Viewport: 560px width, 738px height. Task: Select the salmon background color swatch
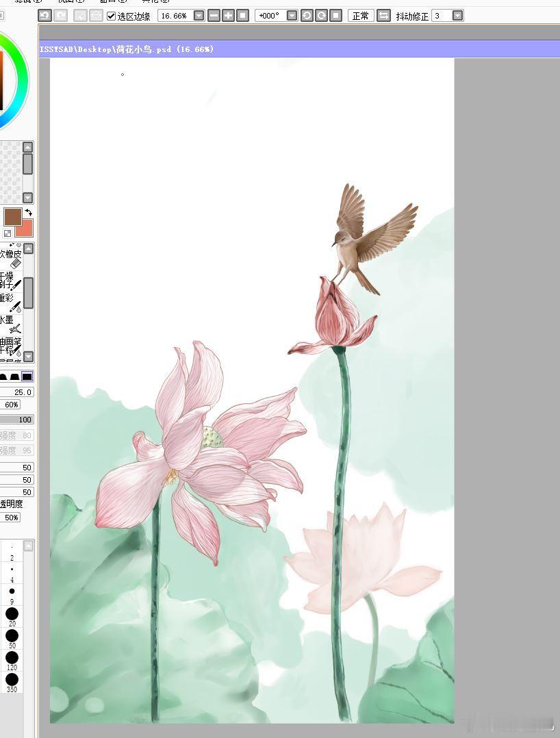[25, 229]
